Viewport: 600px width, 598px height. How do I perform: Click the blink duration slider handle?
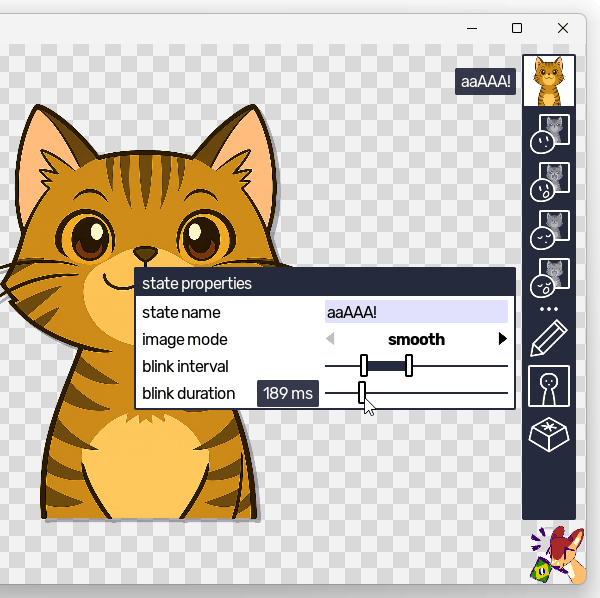tap(362, 393)
